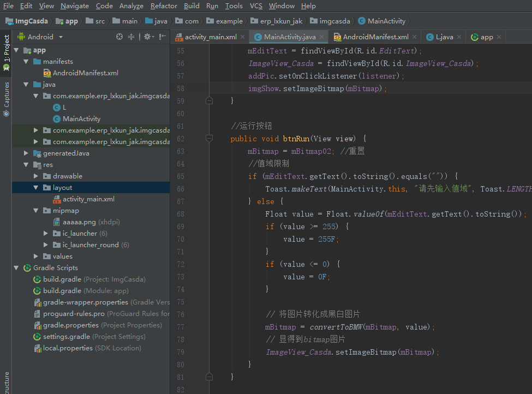Expand the ic_launcher_round folder
Viewport: 532px width, 394px height.
pos(45,245)
